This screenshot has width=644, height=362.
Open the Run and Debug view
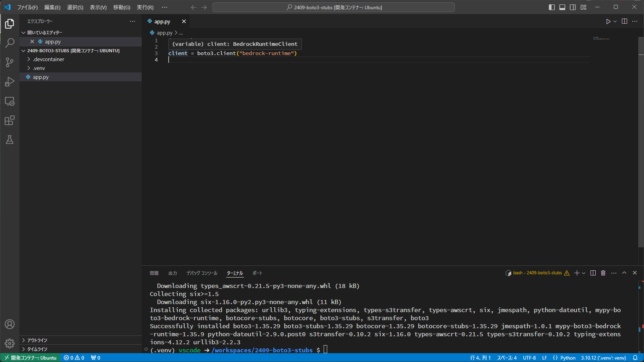click(10, 82)
